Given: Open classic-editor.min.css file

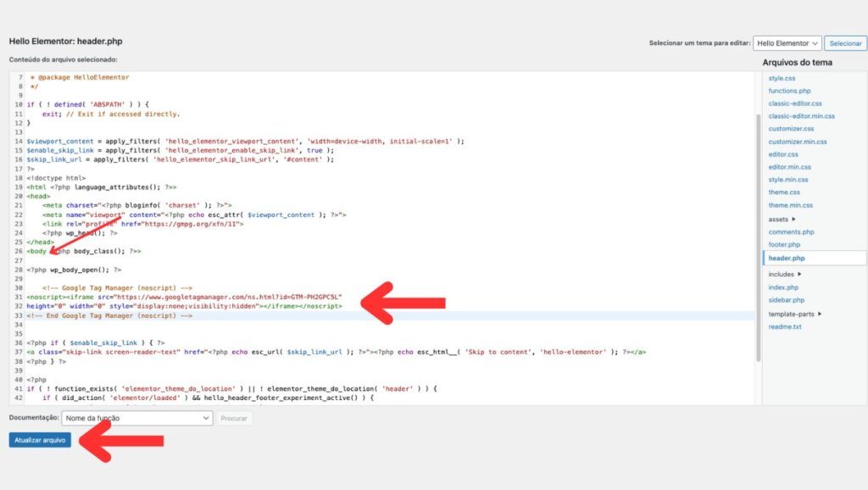Looking at the screenshot, I should [801, 116].
